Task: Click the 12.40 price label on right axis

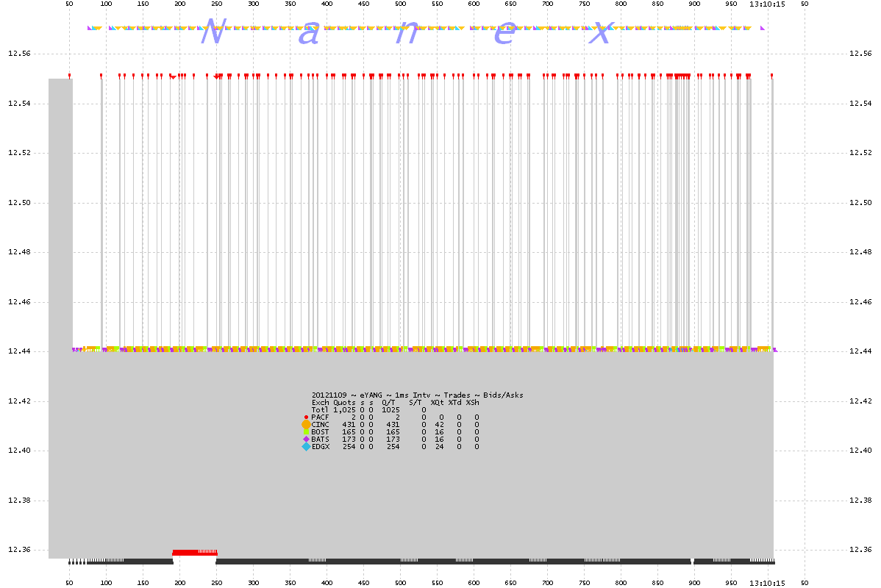Action: click(860, 451)
